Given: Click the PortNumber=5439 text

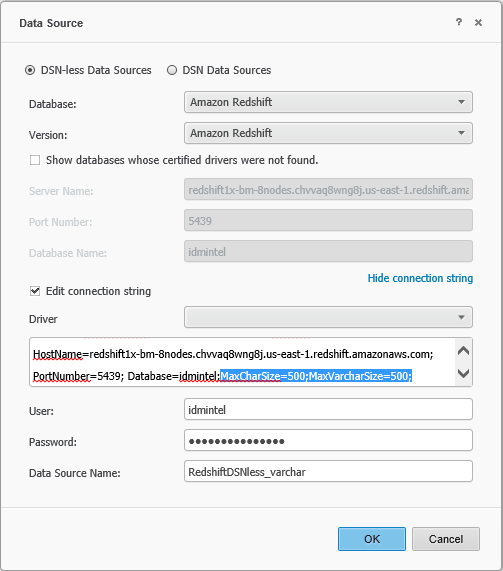Looking at the screenshot, I should (78, 376).
